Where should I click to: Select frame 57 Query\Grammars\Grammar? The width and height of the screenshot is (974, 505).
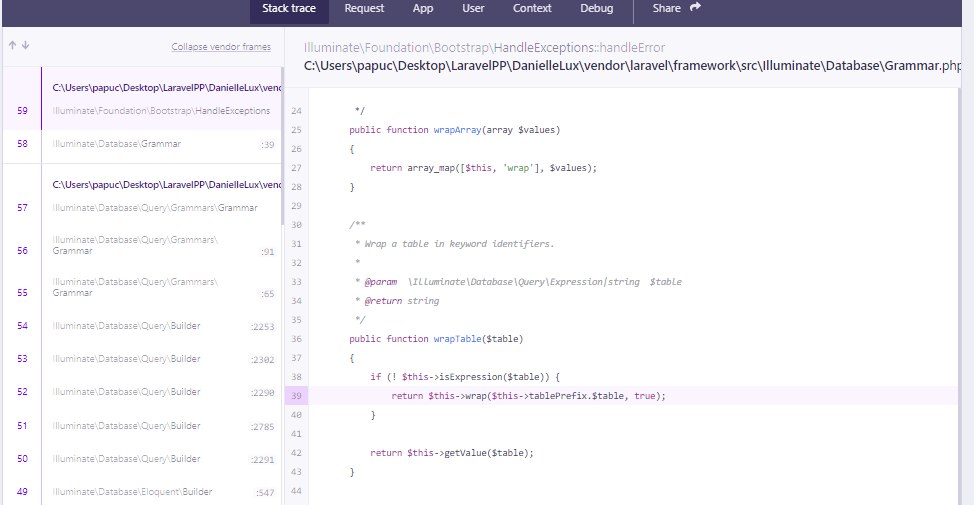[150, 207]
